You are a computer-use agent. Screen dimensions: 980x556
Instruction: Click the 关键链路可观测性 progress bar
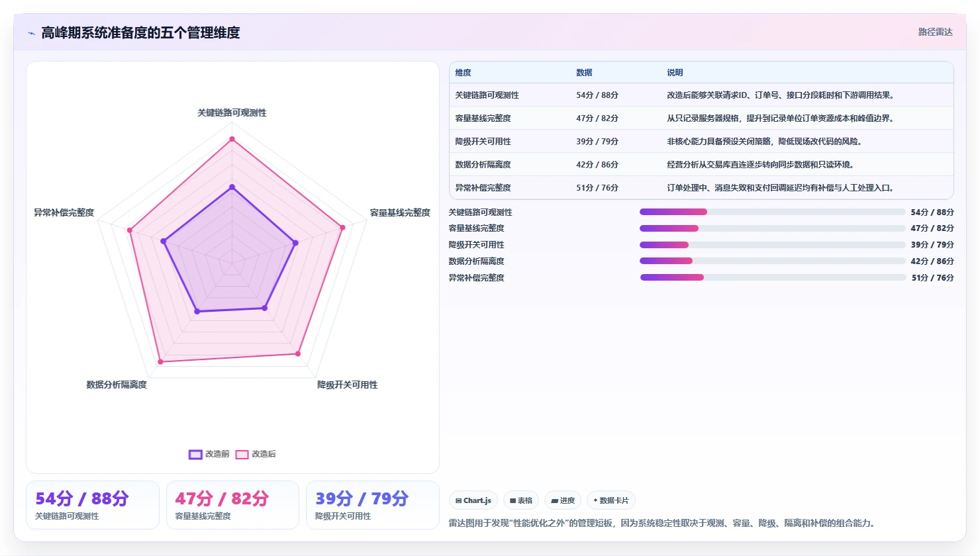[x=772, y=212]
